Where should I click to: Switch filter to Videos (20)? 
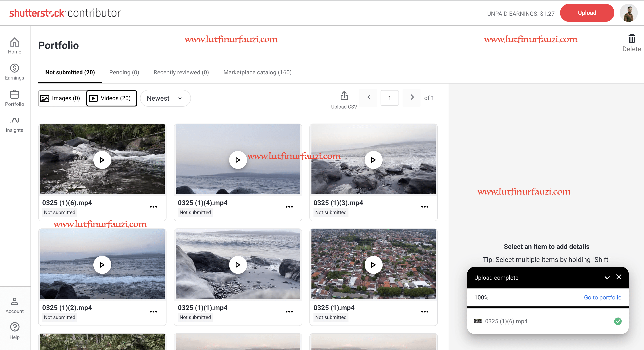click(x=112, y=98)
